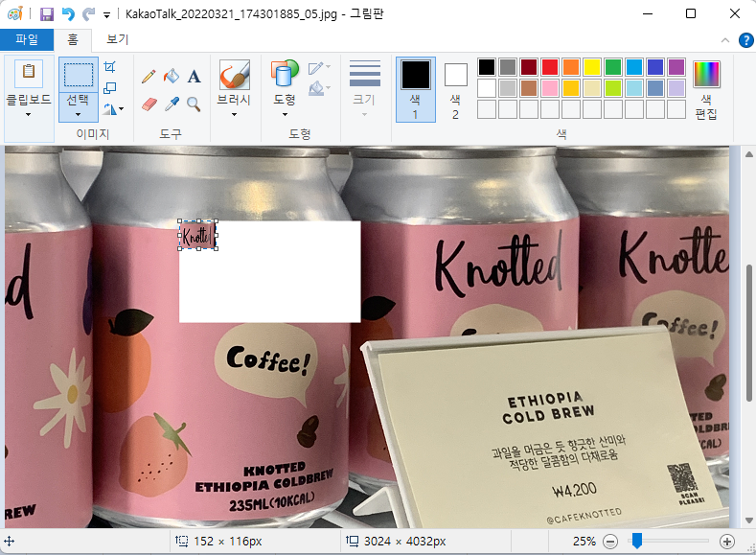This screenshot has height=555, width=756.
Task: Select the Color picker eyedropper
Action: point(172,104)
